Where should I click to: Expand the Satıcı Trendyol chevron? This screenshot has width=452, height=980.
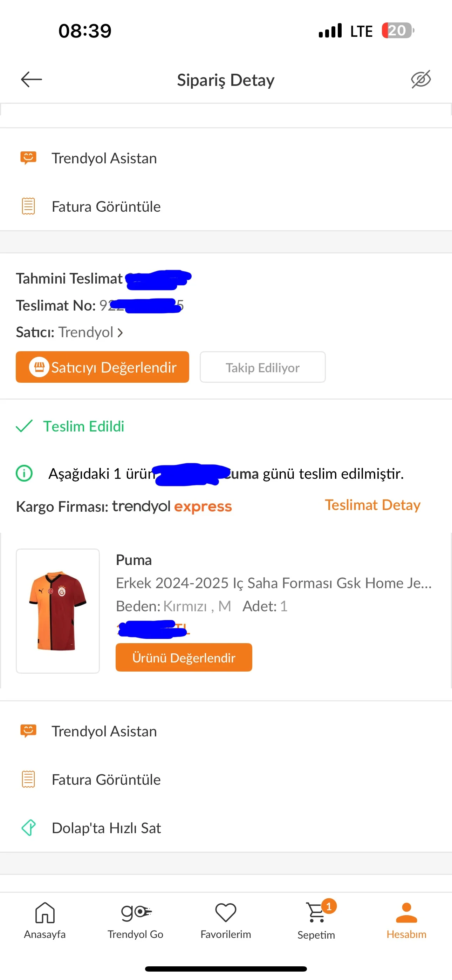click(x=120, y=333)
